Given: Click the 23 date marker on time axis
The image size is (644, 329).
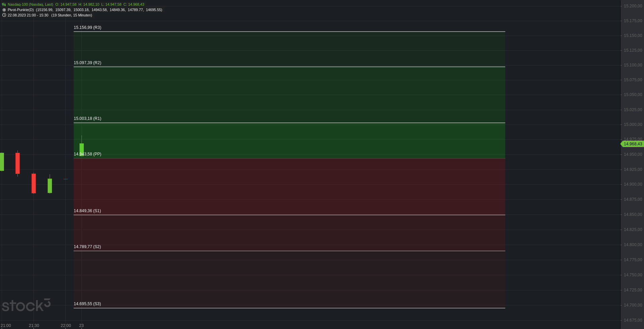Looking at the screenshot, I should tap(82, 326).
